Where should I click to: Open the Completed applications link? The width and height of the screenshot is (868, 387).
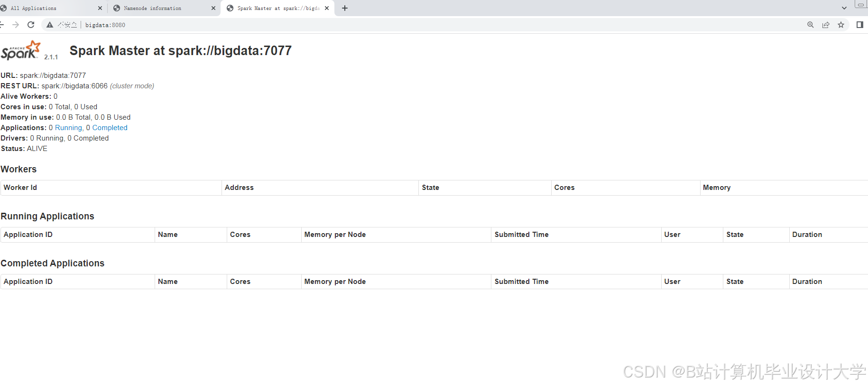110,128
